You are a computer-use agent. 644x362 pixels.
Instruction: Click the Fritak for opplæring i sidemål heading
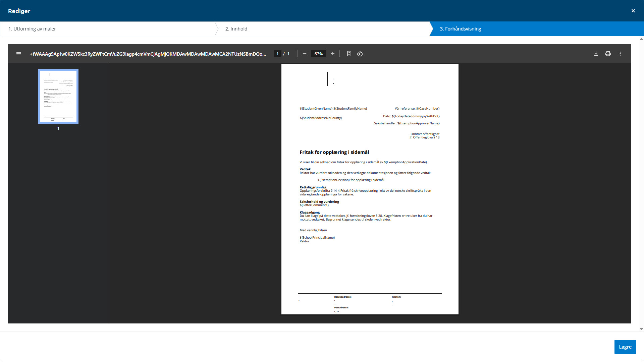point(334,152)
